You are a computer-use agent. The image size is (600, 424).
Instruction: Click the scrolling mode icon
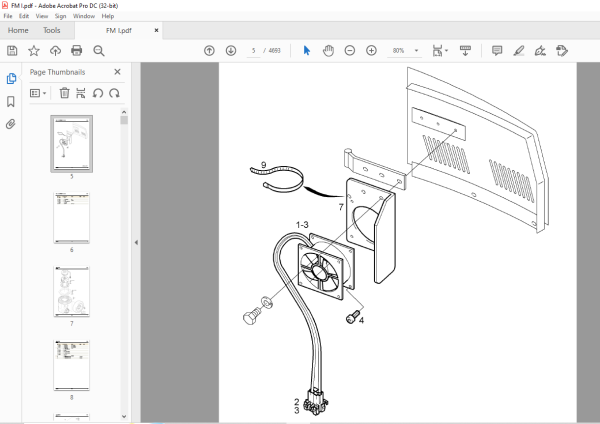point(465,51)
